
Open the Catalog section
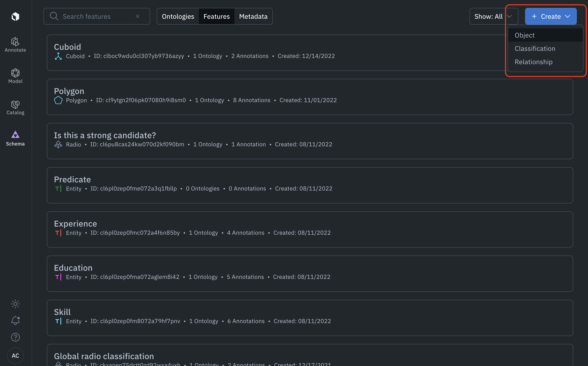click(15, 108)
